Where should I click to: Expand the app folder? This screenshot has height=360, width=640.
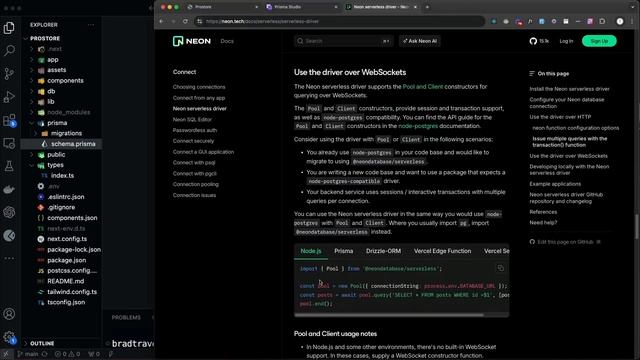coord(53,60)
